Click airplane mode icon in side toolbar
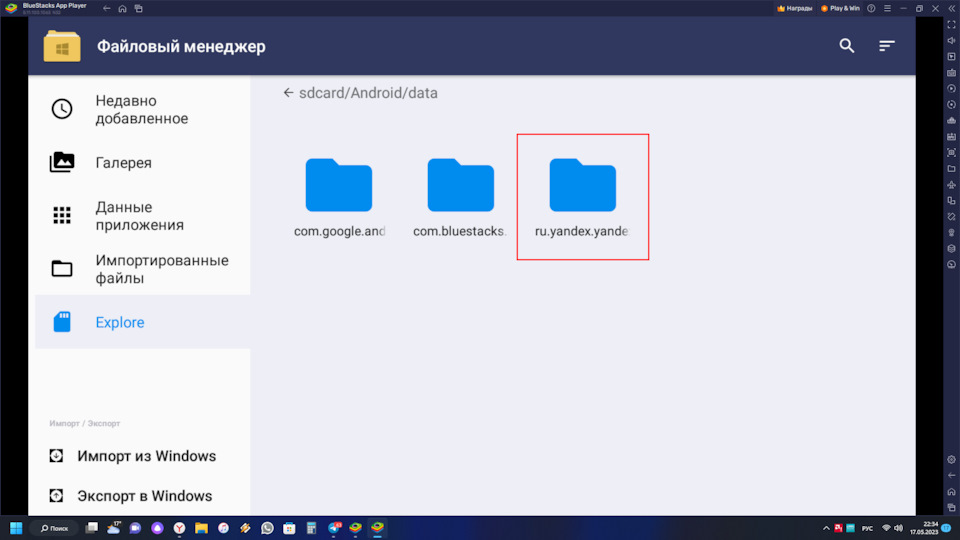 [x=951, y=184]
